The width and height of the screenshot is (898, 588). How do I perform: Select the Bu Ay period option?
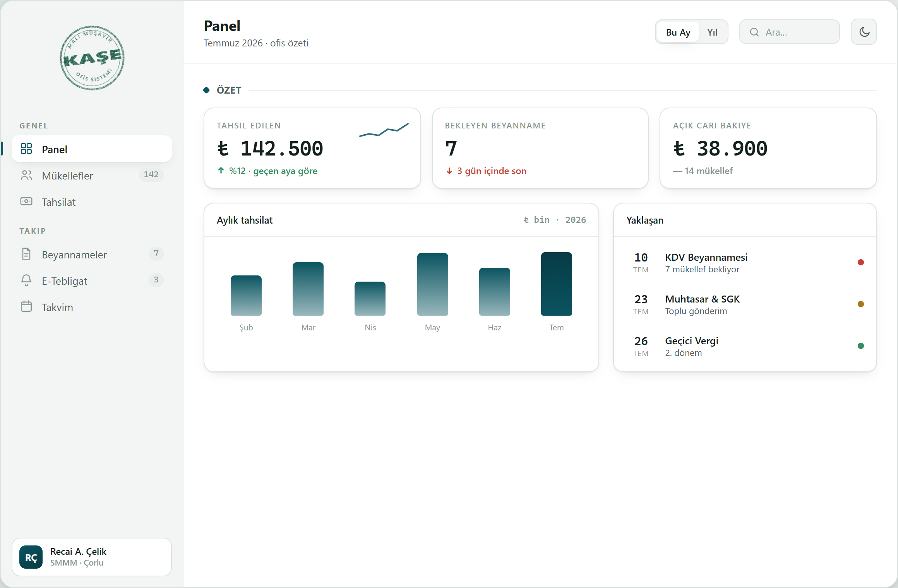[678, 32]
